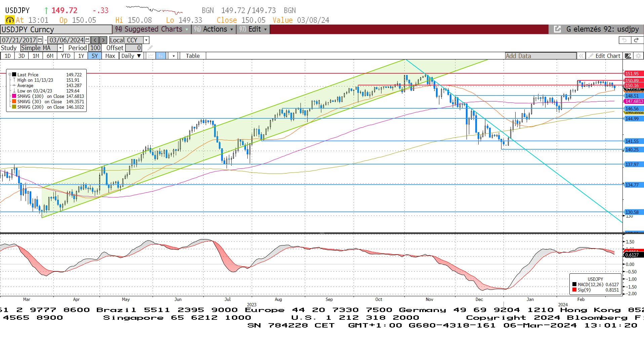
Task: Open the annotations toolbar icon
Action: pos(628,56)
